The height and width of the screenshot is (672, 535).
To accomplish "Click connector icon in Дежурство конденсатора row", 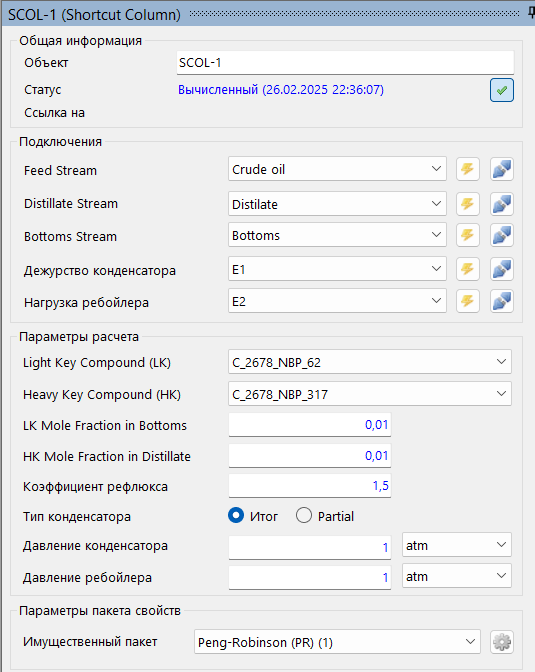I will pyautogui.click(x=502, y=269).
